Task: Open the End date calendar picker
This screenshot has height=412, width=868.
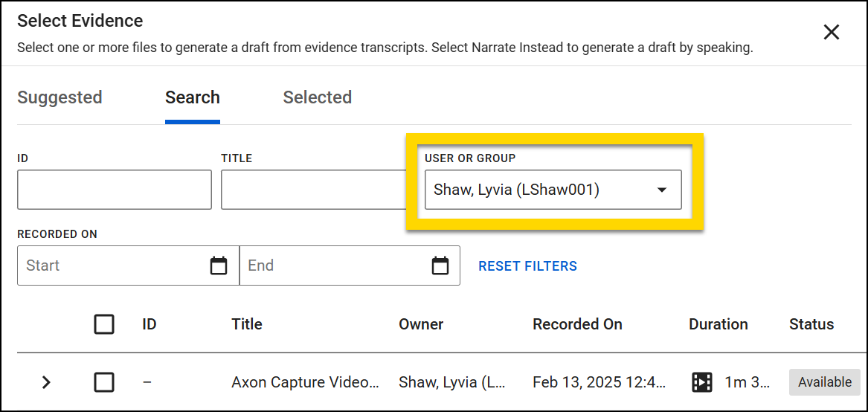Action: [x=440, y=265]
